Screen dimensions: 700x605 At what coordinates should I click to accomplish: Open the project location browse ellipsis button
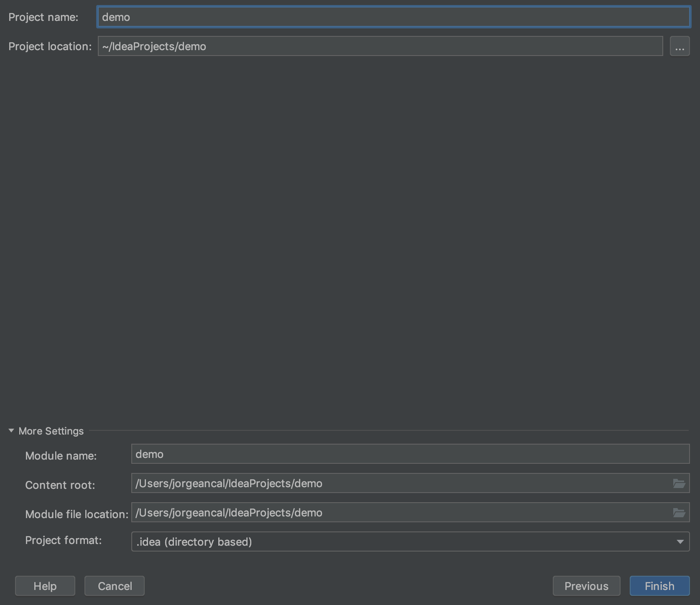click(680, 46)
